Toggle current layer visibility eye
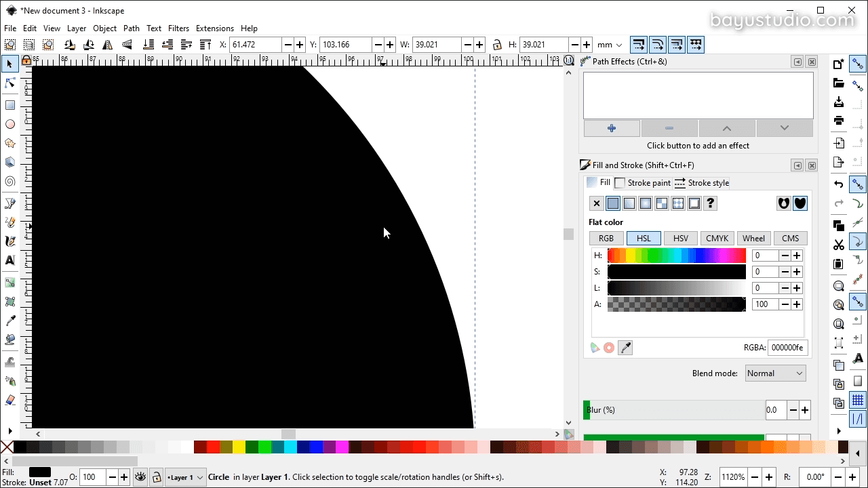 pyautogui.click(x=140, y=477)
